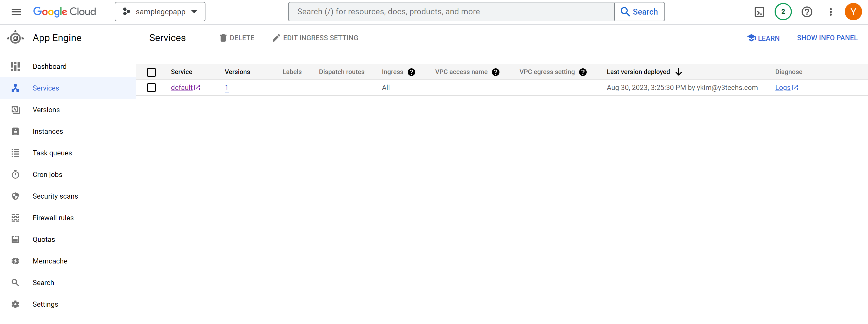Click the Ingress column help icon
Screen dimensions: 868x324
click(411, 72)
